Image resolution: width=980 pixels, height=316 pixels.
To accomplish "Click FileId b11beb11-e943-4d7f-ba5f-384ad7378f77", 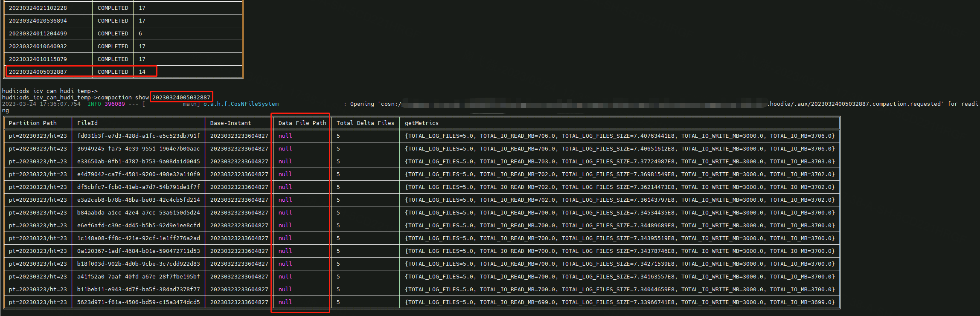I will coord(139,289).
